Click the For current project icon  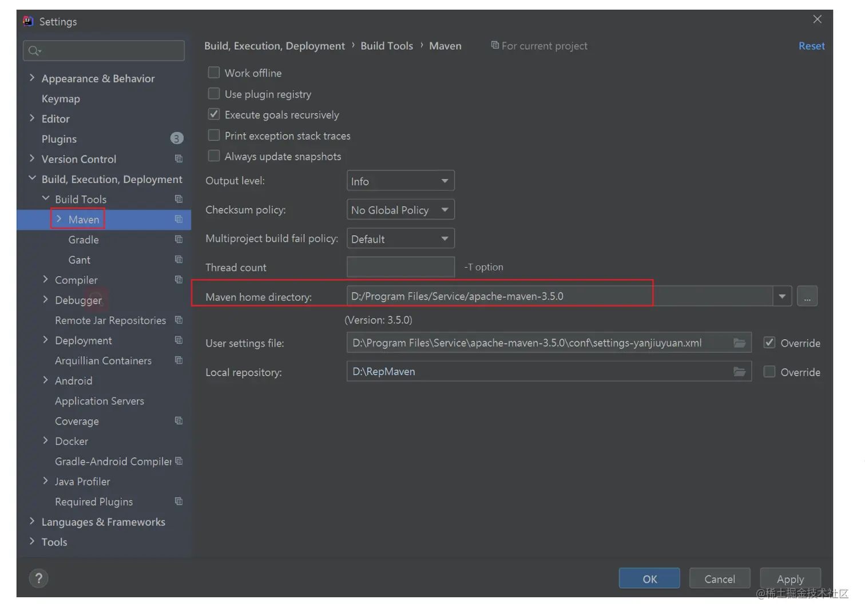point(495,45)
